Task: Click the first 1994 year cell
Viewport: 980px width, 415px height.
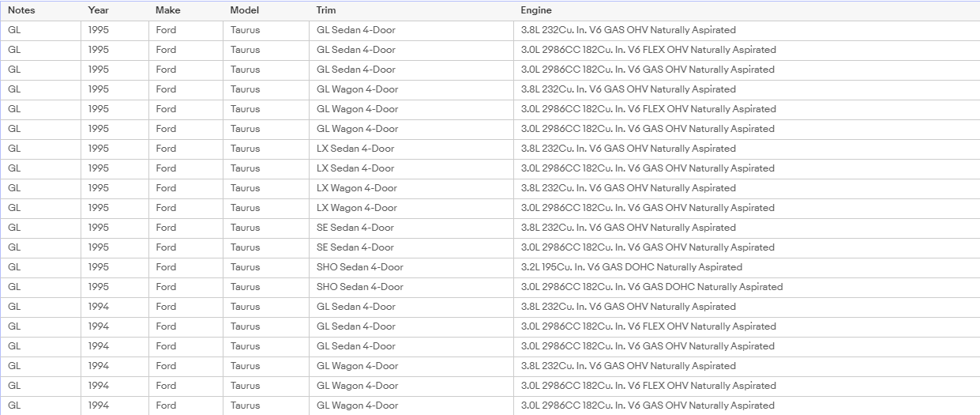Action: 115,307
